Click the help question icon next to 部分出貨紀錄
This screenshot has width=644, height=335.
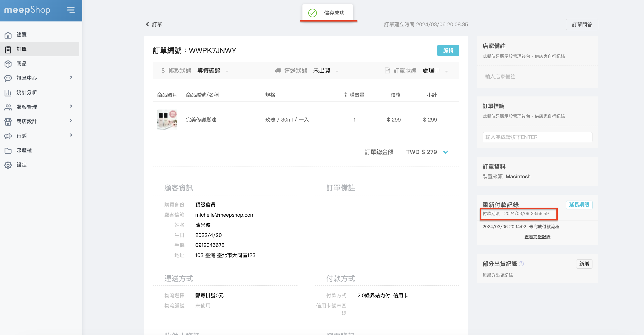point(521,264)
